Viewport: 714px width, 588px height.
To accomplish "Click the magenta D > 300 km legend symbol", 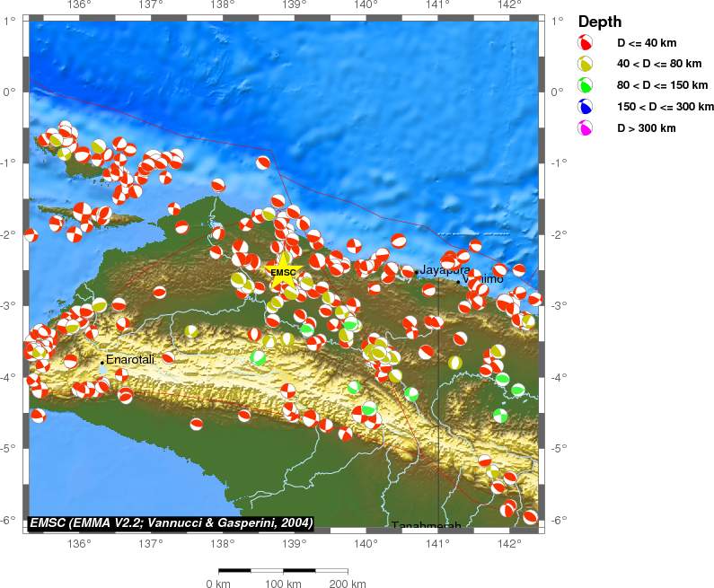I will click(586, 129).
